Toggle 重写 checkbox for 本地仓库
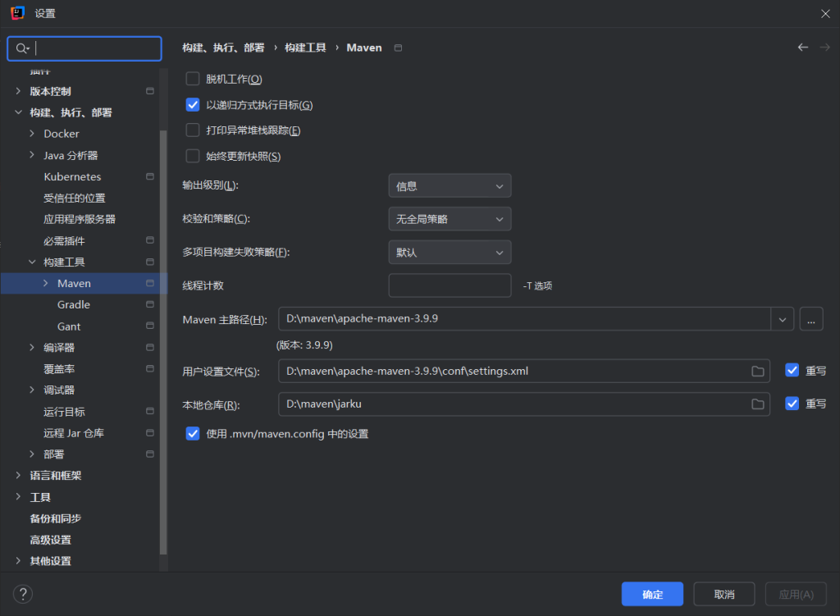 [792, 404]
